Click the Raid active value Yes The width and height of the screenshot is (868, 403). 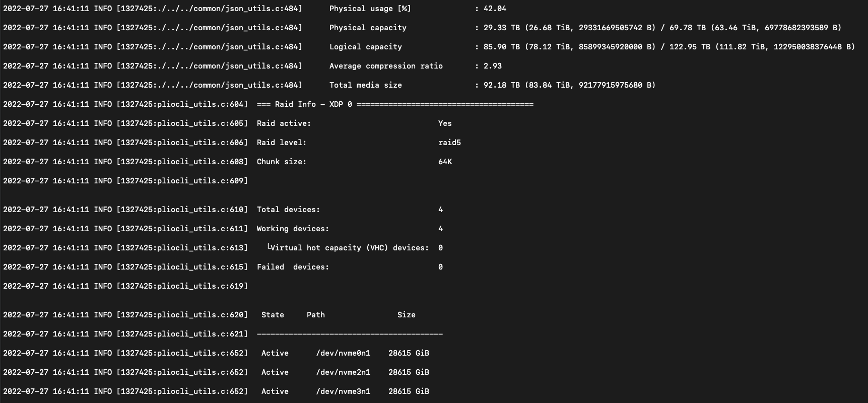(x=445, y=123)
